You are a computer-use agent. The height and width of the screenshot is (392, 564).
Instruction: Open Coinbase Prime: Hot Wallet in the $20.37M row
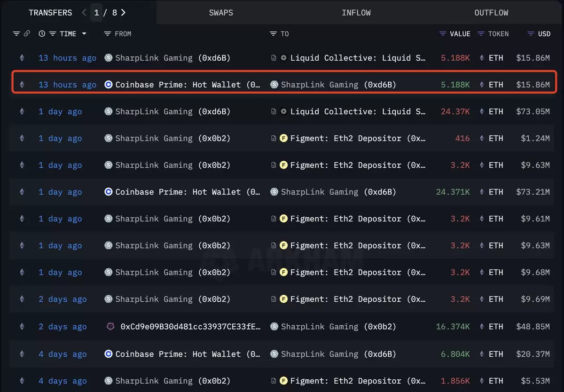click(x=188, y=354)
